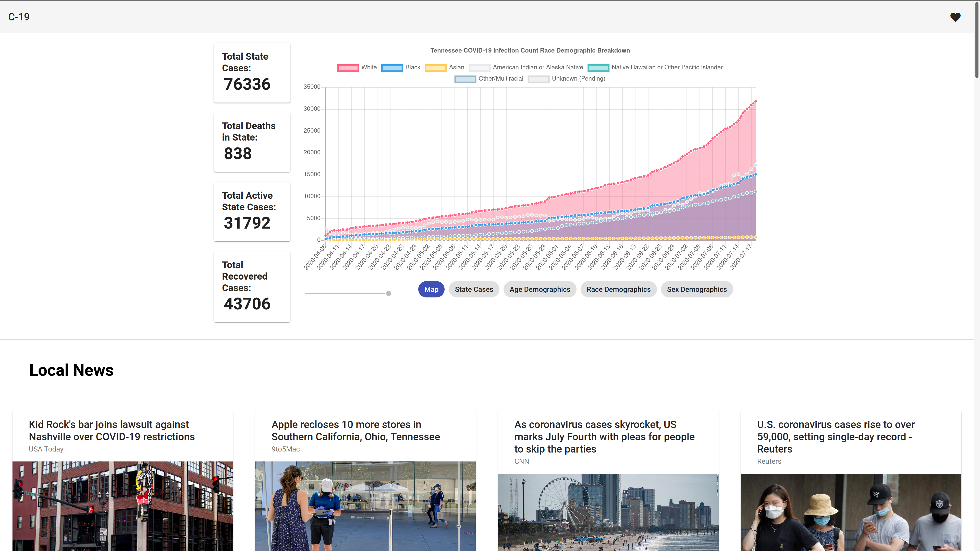
Task: Toggle the Other/Multiracial legend swatch
Action: [x=465, y=79]
